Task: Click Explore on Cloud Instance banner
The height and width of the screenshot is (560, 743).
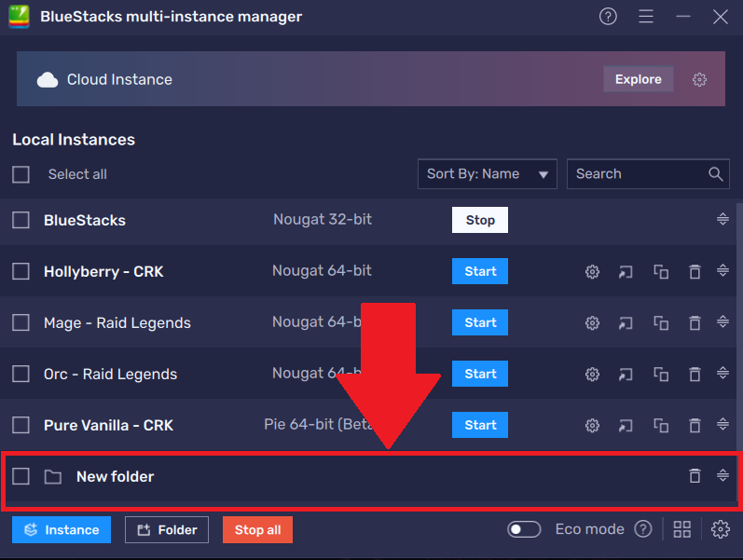Action: [639, 79]
